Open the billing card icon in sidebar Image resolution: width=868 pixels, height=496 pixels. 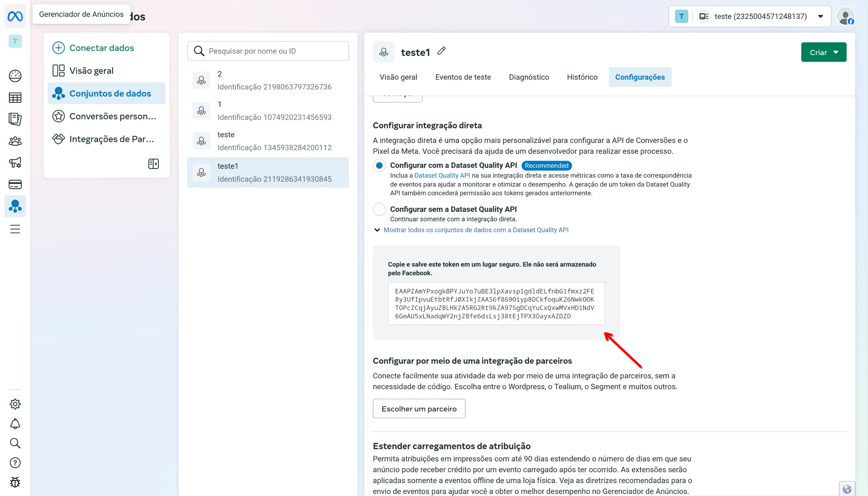pyautogui.click(x=15, y=184)
